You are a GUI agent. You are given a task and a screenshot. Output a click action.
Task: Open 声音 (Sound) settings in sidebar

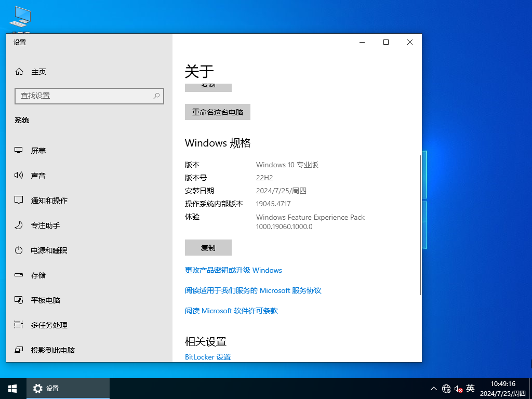point(19,175)
